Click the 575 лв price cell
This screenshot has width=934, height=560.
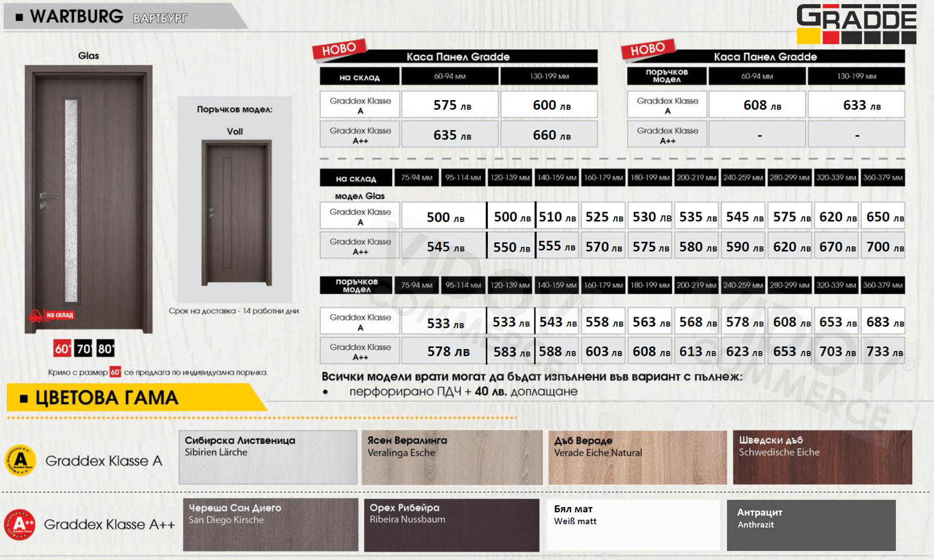click(450, 105)
